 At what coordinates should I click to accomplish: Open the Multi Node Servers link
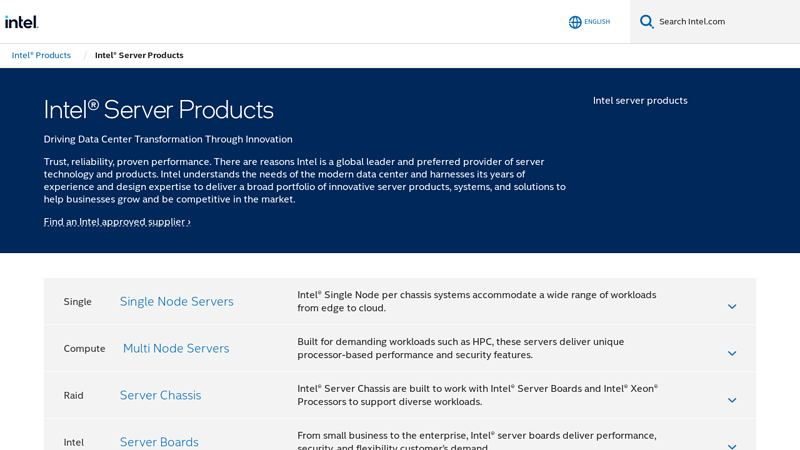(x=176, y=348)
